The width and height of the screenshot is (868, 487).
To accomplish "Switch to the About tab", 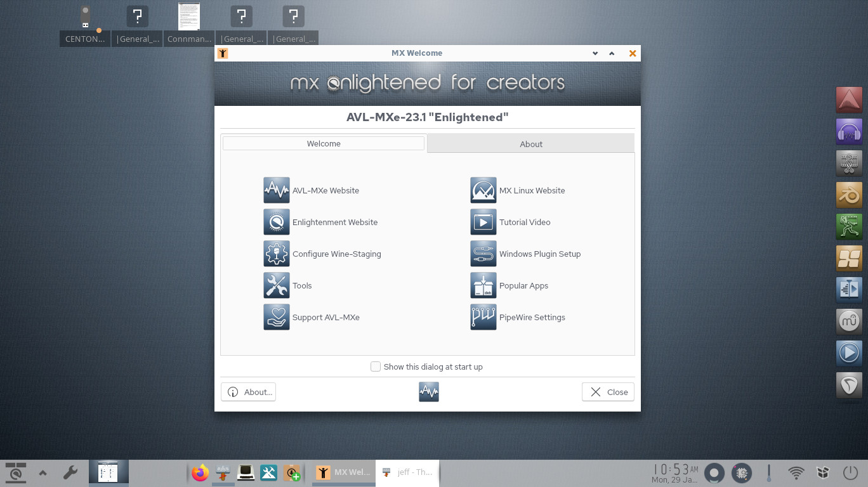I will tap(531, 144).
